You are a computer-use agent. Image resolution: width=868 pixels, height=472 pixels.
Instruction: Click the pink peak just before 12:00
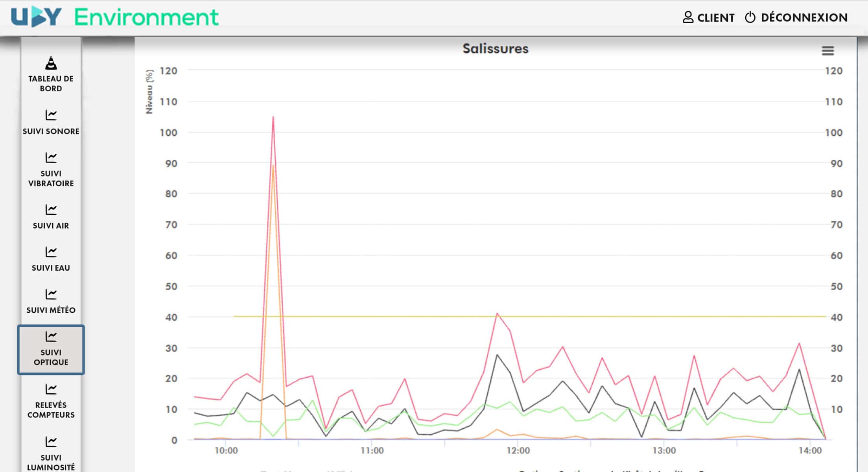click(x=497, y=314)
